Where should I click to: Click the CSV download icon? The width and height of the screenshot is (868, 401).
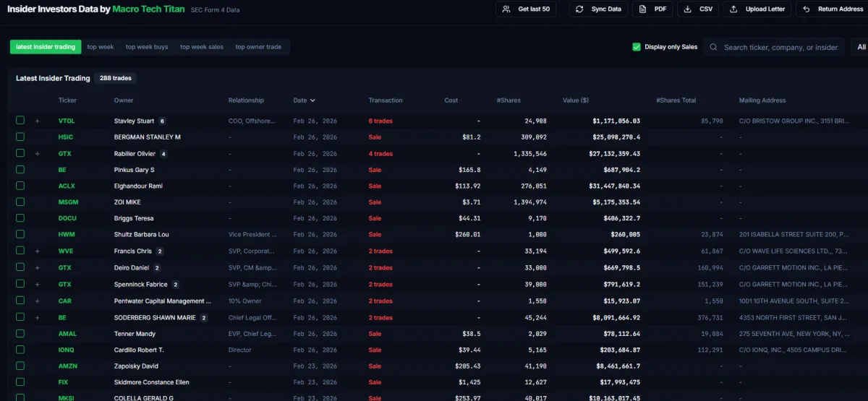[687, 9]
